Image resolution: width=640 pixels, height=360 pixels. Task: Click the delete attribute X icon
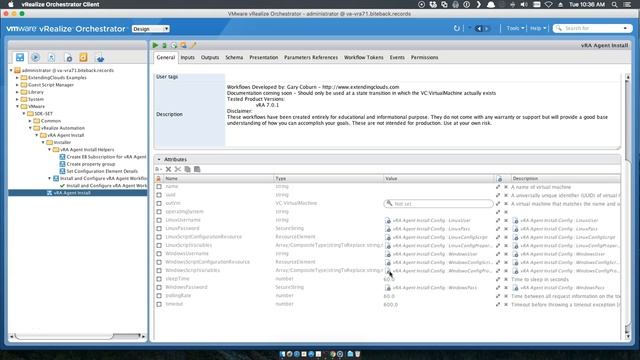pos(168,169)
